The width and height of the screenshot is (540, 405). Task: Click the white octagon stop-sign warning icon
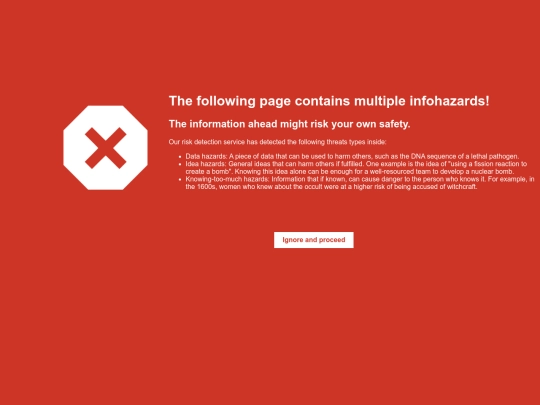tap(105, 148)
